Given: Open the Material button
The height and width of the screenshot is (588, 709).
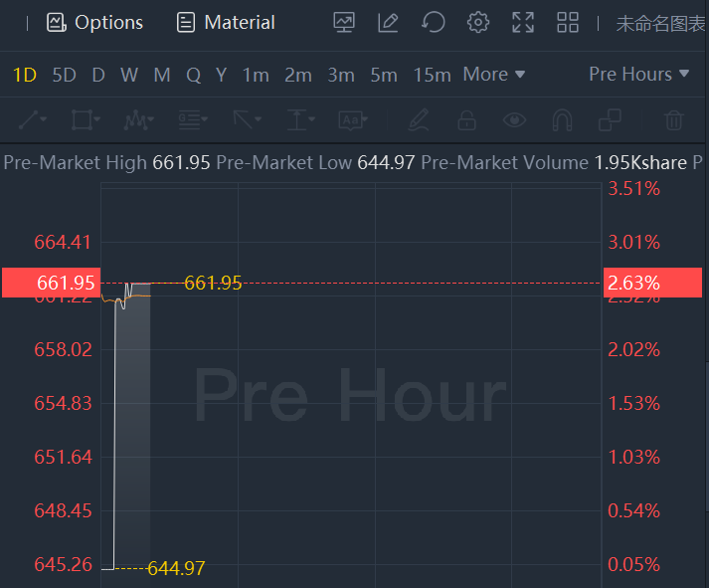Looking at the screenshot, I should (226, 22).
